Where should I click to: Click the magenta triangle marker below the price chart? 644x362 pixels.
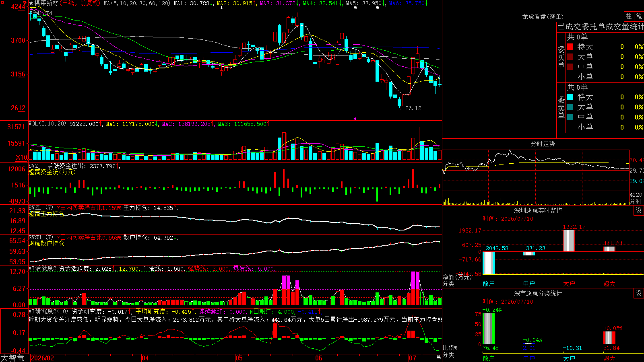point(355,119)
